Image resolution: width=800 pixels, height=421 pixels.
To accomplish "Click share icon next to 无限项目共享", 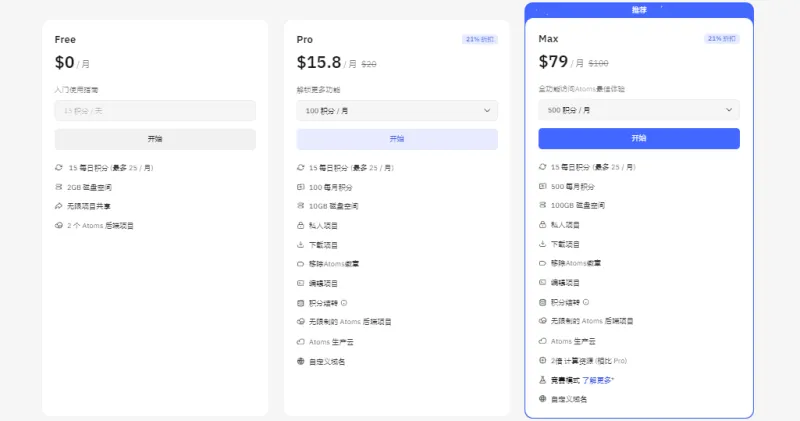I will (59, 206).
